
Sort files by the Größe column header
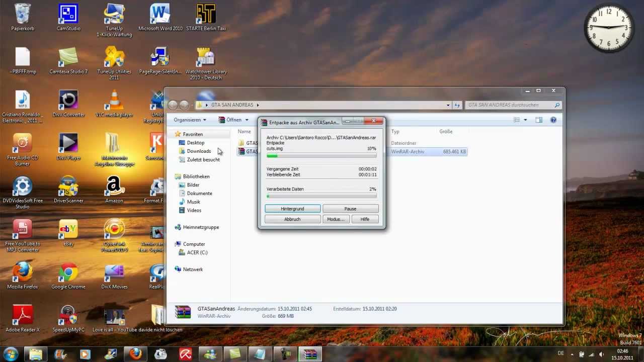[x=446, y=132]
